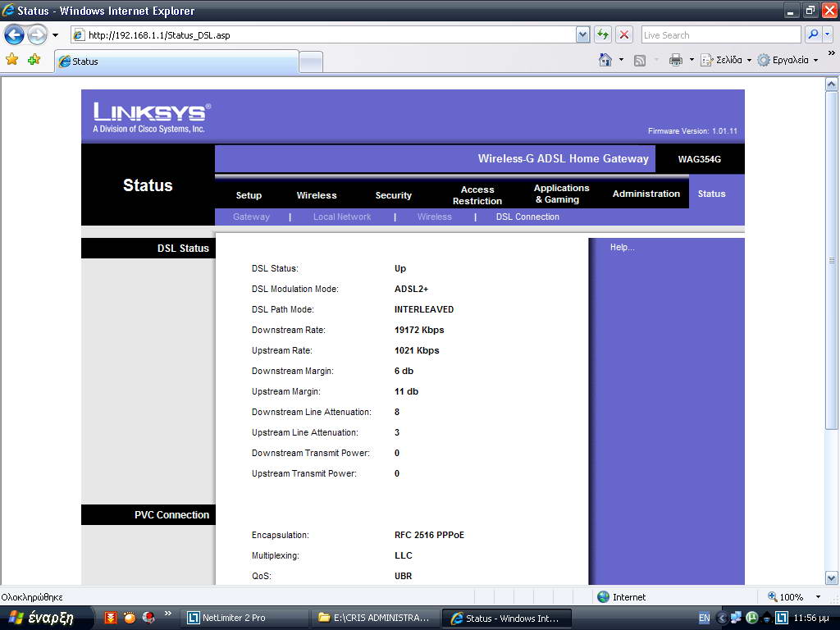This screenshot has width=840, height=630.
Task: Click the Linksys logo
Action: pyautogui.click(x=152, y=117)
